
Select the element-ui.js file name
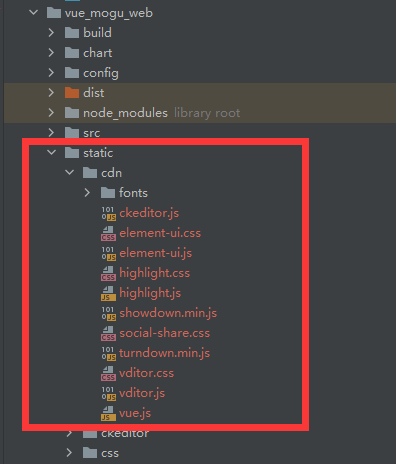[x=155, y=253]
